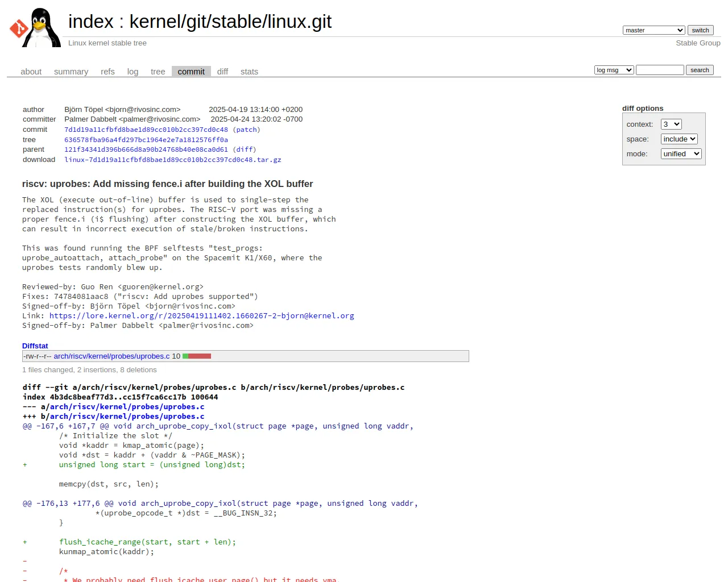
Task: Click the switch button
Action: [700, 30]
